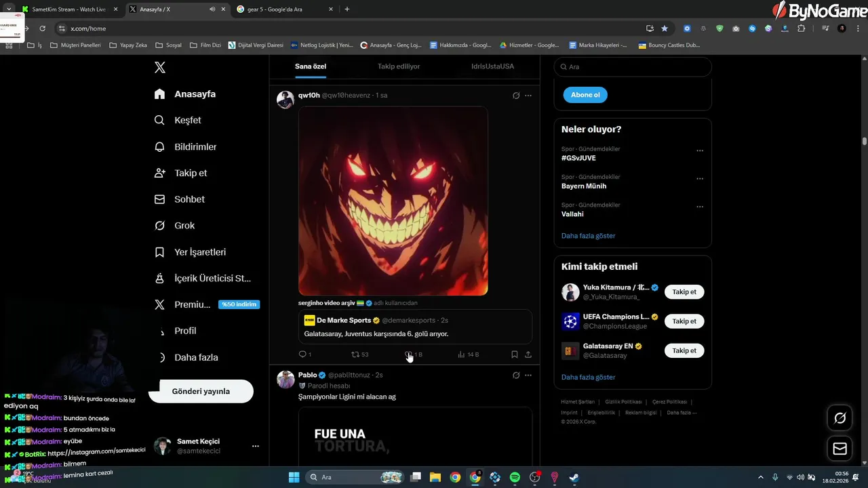The width and height of the screenshot is (868, 488).
Task: Mute audio on Anasayfa / X tab
Action: tap(212, 9)
